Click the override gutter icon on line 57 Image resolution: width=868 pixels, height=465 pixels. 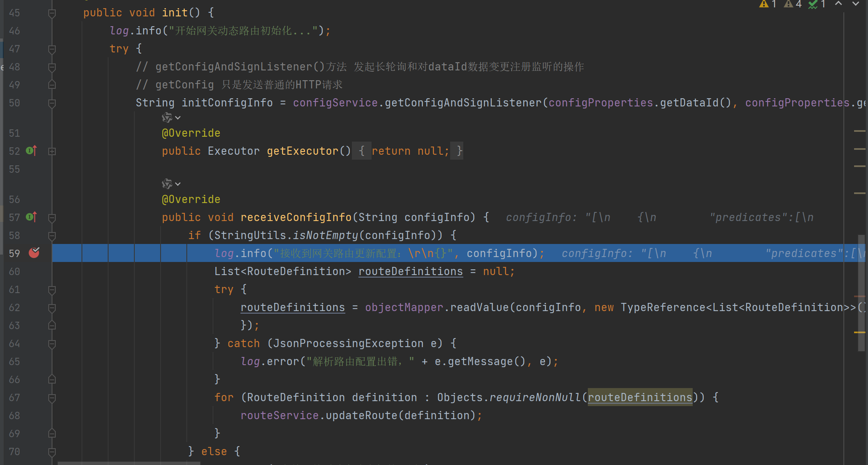click(x=32, y=217)
